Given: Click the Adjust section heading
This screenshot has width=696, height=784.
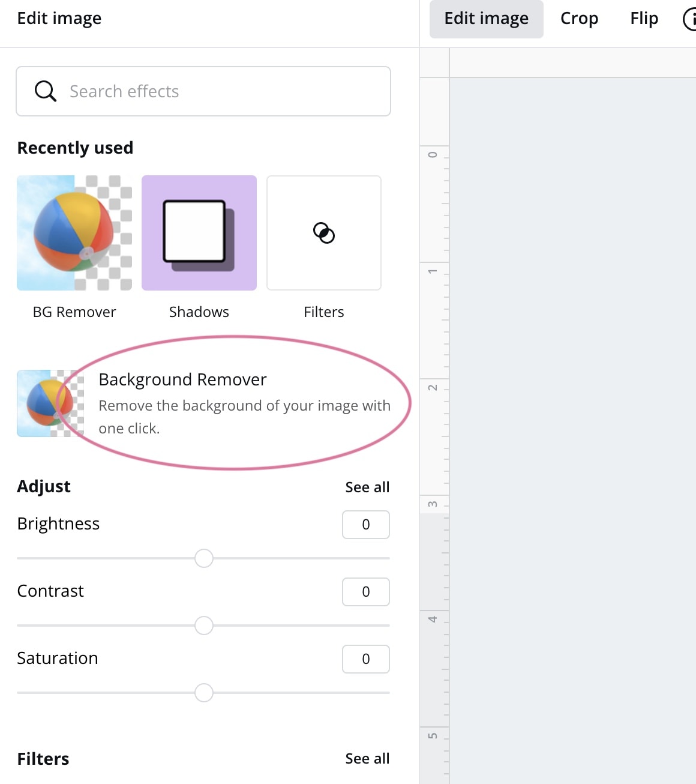Looking at the screenshot, I should 44,486.
